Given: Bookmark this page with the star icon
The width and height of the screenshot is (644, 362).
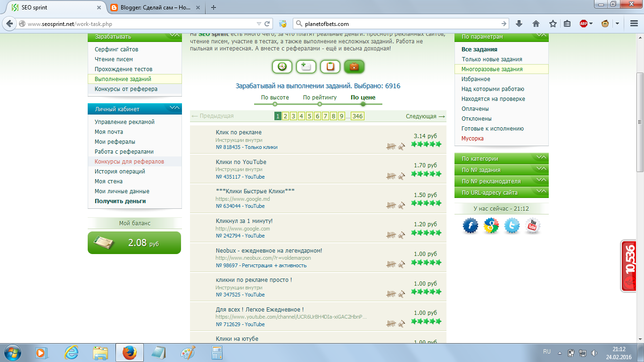Looking at the screenshot, I should tap(553, 24).
